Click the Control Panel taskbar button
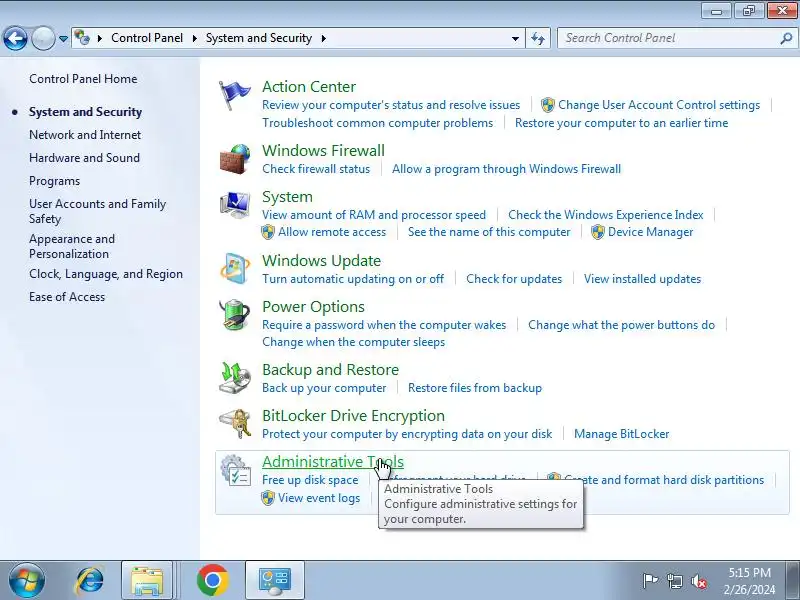The height and width of the screenshot is (600, 800). coord(275,580)
